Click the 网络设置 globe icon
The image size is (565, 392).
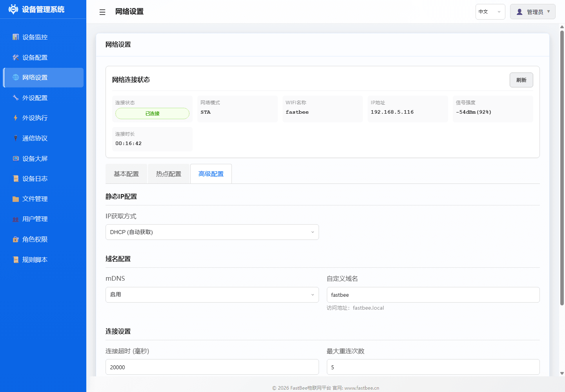pos(16,77)
